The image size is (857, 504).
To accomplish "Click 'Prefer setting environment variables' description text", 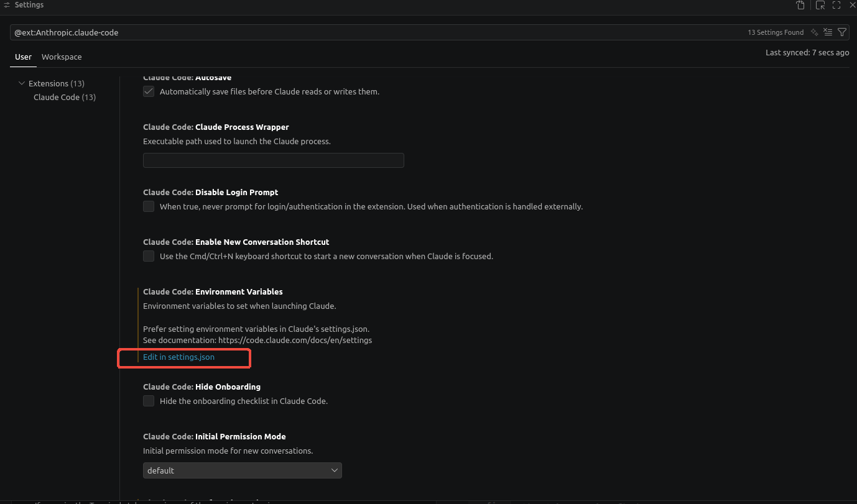I will [256, 329].
